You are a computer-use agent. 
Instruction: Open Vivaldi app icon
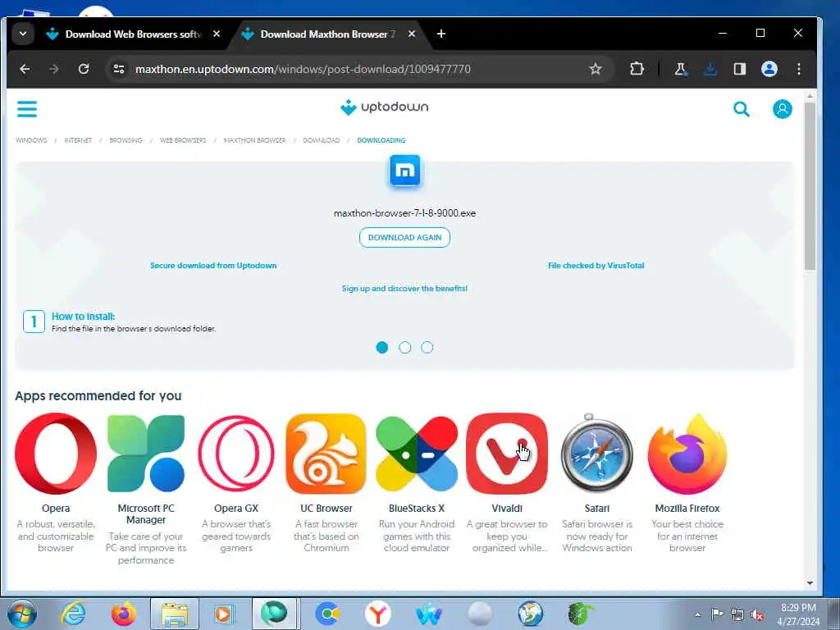coord(507,453)
